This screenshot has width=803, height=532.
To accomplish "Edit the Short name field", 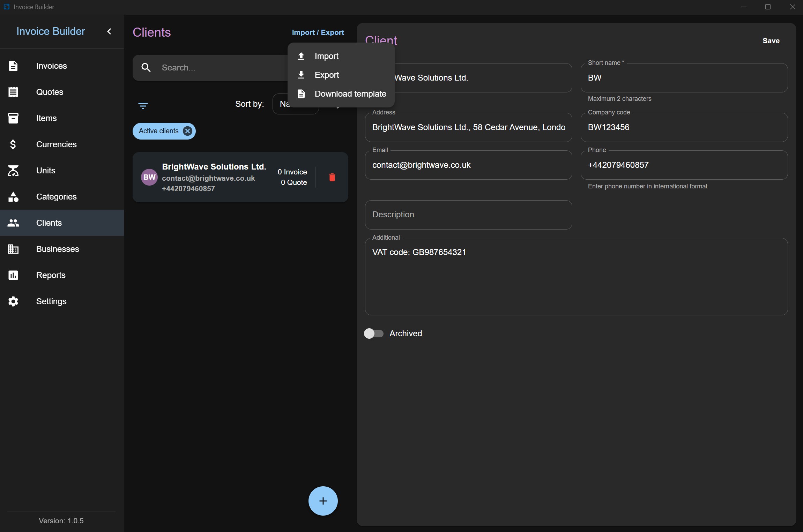I will (684, 78).
